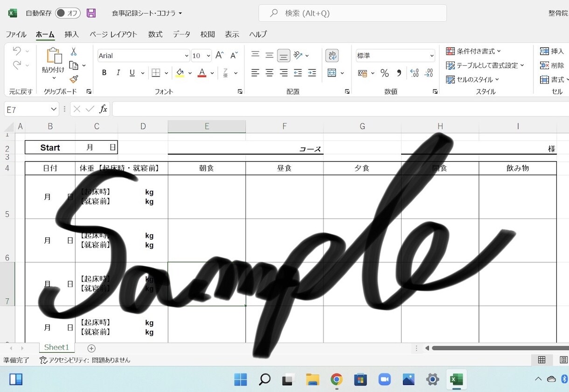This screenshot has width=569, height=392.
Task: Apply the red font color
Action: coord(201,73)
